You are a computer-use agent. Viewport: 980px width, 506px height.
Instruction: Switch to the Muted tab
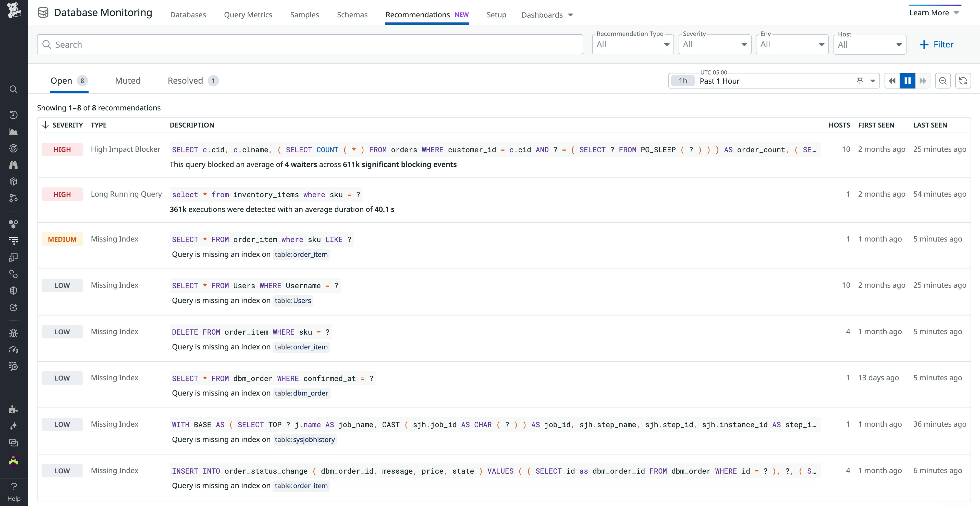point(127,81)
